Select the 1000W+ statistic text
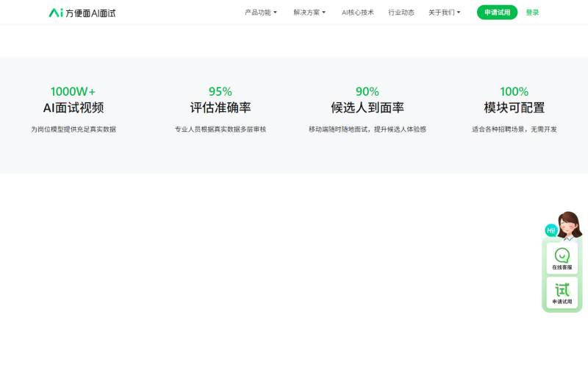Viewport: 588px width, 368px height. point(73,91)
